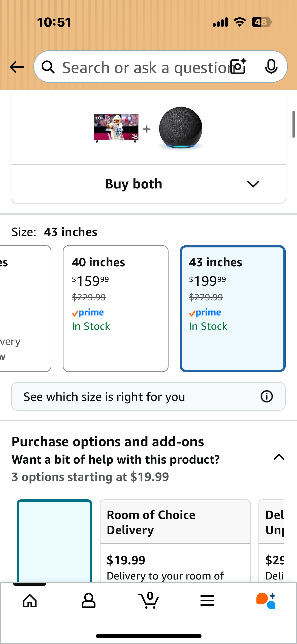Tap the Buy both button
The width and height of the screenshot is (297, 644).
[x=134, y=184]
